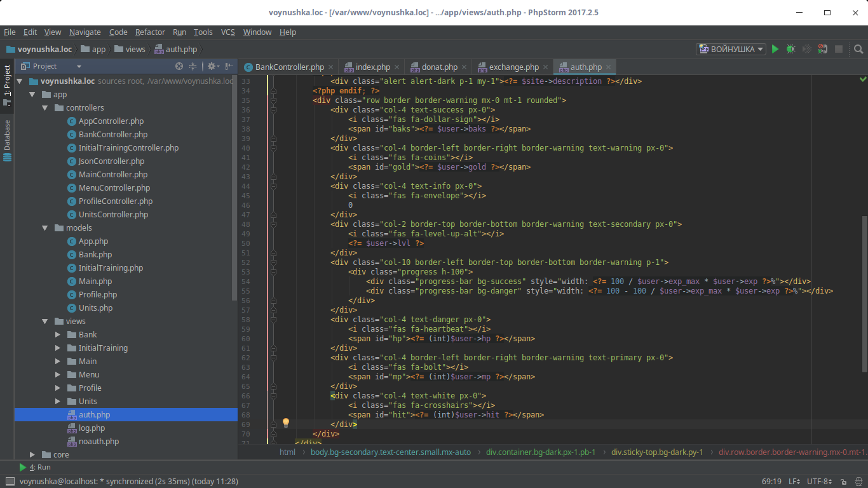Image resolution: width=868 pixels, height=488 pixels.
Task: Open UTF-8 encoding selector in status bar
Action: [x=818, y=482]
